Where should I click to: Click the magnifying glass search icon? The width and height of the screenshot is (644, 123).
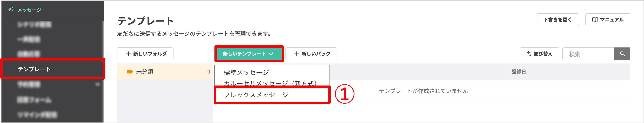tap(623, 54)
